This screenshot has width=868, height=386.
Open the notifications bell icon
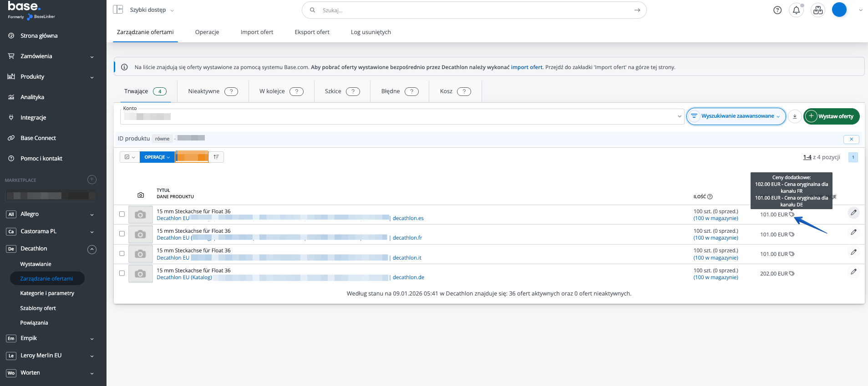tap(796, 10)
